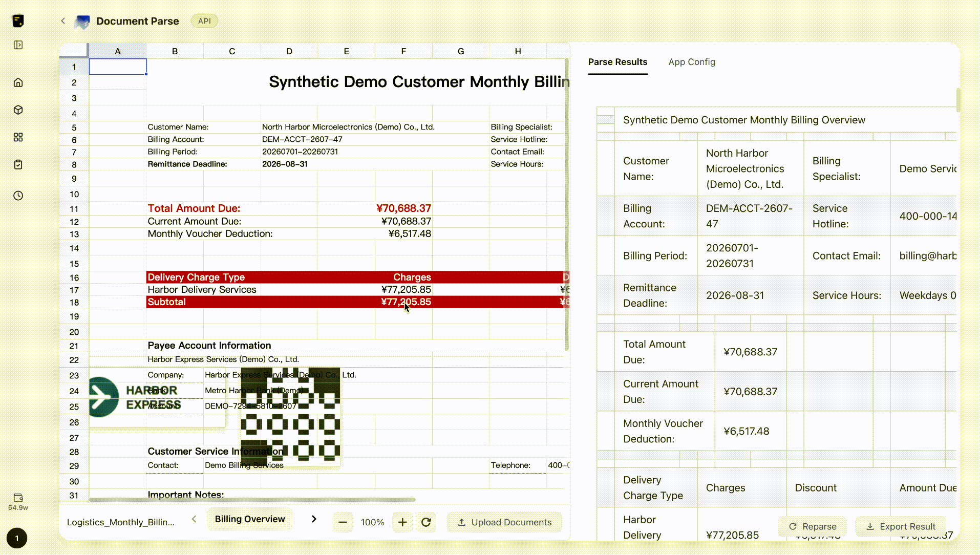Switch to next sheet with right chevron
The image size is (980, 555).
point(314,519)
